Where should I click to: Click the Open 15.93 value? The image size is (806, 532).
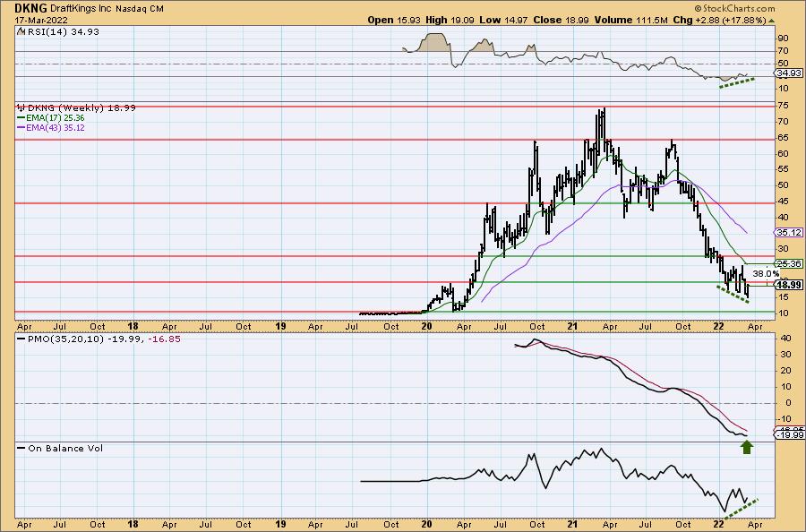click(x=394, y=20)
